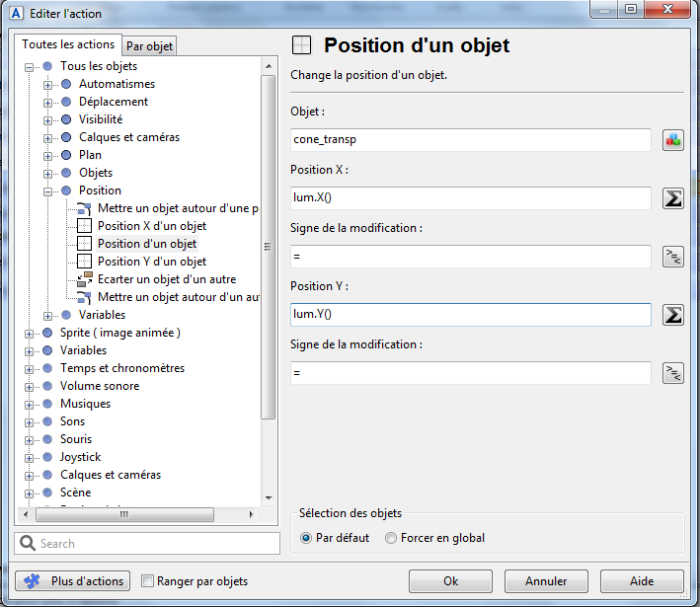
Task: Switch to 'Toutes les actions' tab
Action: coord(68,44)
